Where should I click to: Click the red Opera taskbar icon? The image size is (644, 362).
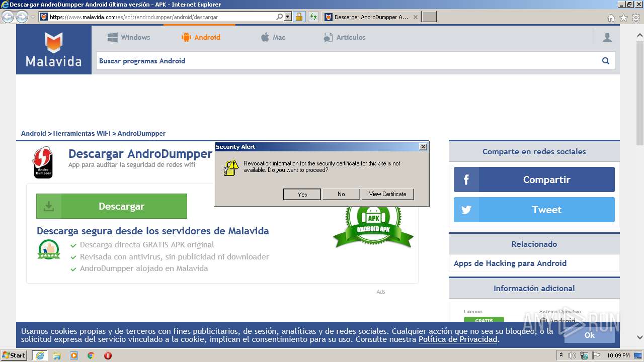coord(108,355)
